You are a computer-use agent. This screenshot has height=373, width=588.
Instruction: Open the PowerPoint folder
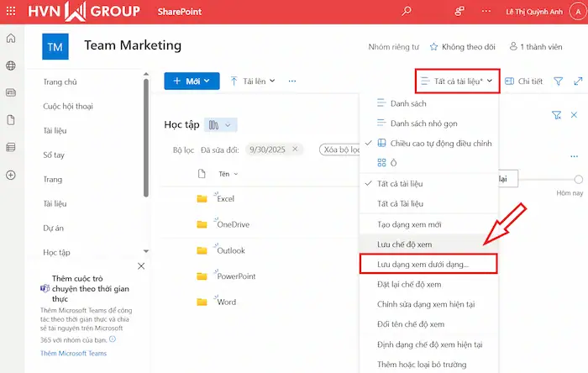point(236,276)
